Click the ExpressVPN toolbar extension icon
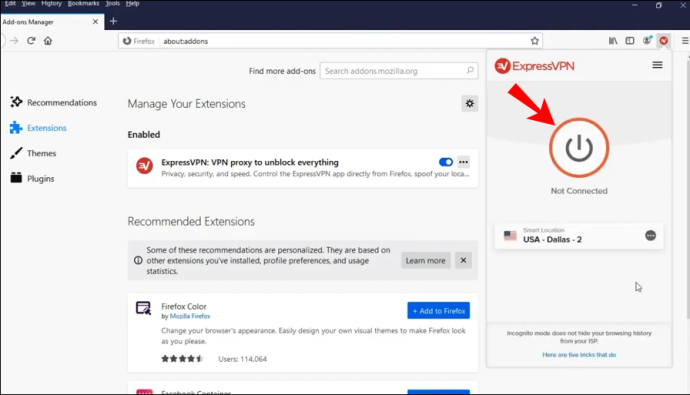690x395 pixels. click(x=664, y=41)
